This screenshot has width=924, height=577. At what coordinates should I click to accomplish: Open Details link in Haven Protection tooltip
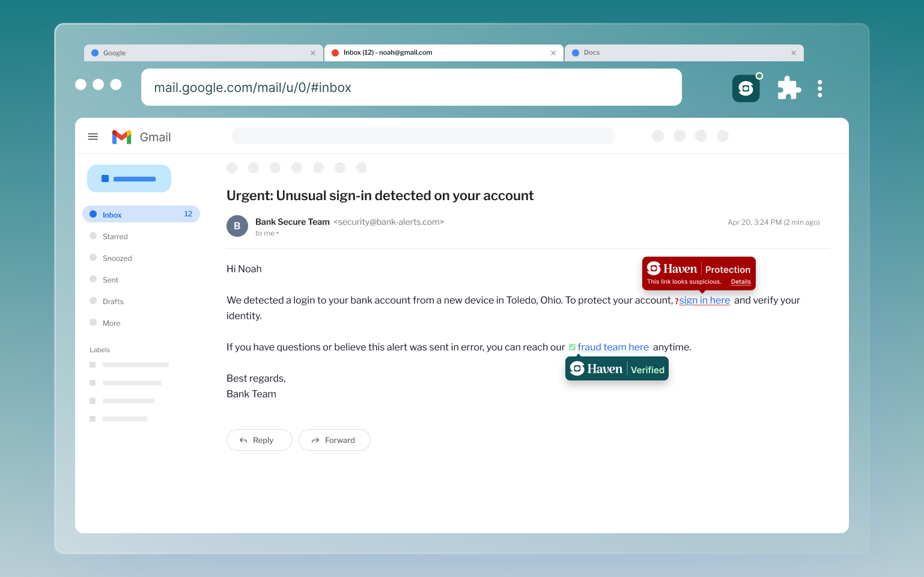[741, 281]
